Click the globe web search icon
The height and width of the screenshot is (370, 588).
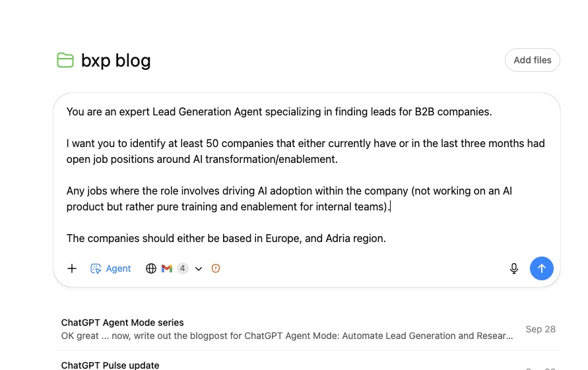(x=151, y=268)
